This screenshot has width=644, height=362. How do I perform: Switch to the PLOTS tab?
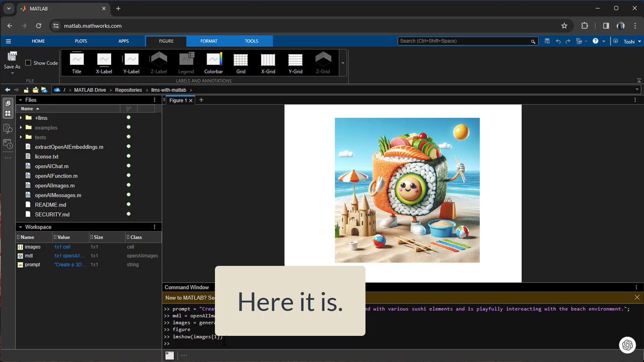point(81,41)
